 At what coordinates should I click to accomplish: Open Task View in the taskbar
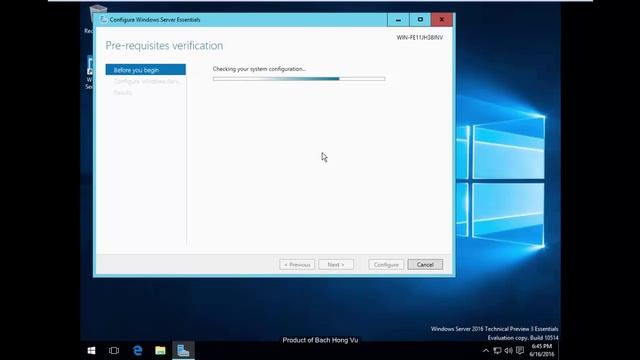tap(114, 351)
